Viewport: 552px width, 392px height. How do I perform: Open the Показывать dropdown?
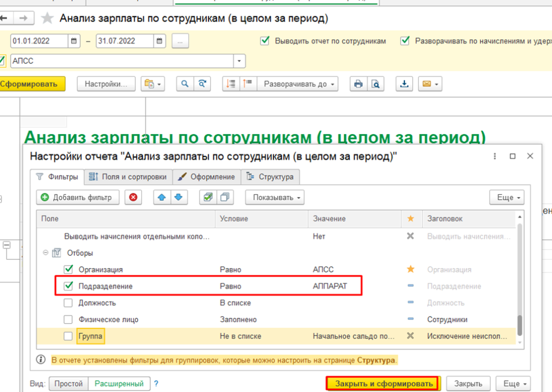click(x=275, y=198)
